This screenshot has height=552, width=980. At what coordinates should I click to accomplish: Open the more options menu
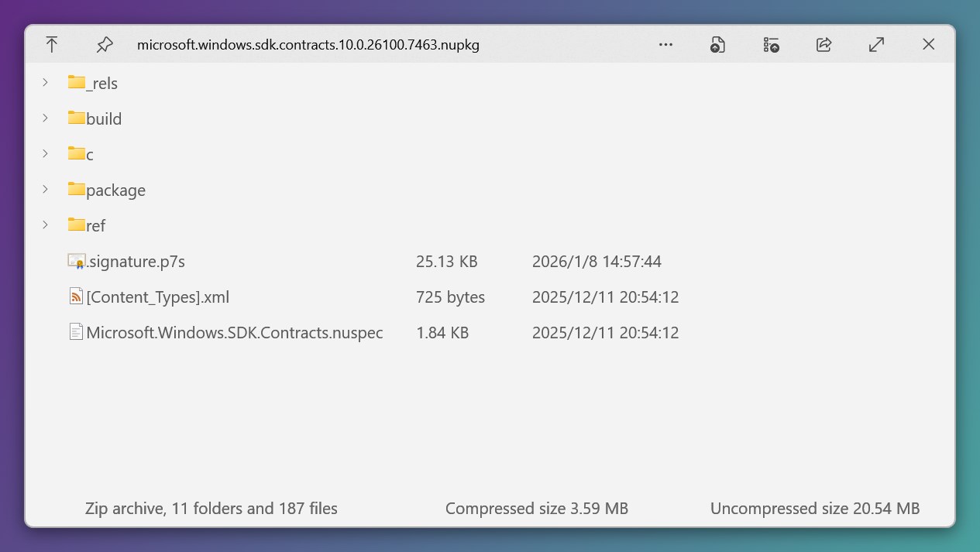(x=665, y=44)
